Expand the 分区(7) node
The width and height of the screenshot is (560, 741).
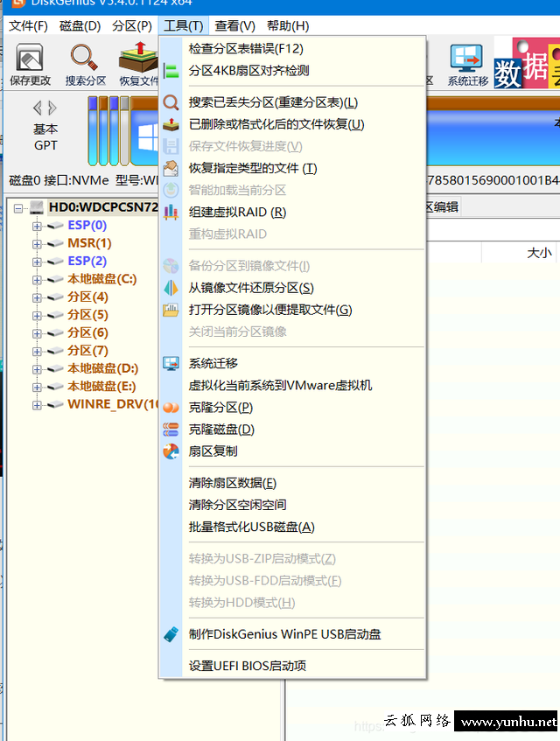pos(37,352)
